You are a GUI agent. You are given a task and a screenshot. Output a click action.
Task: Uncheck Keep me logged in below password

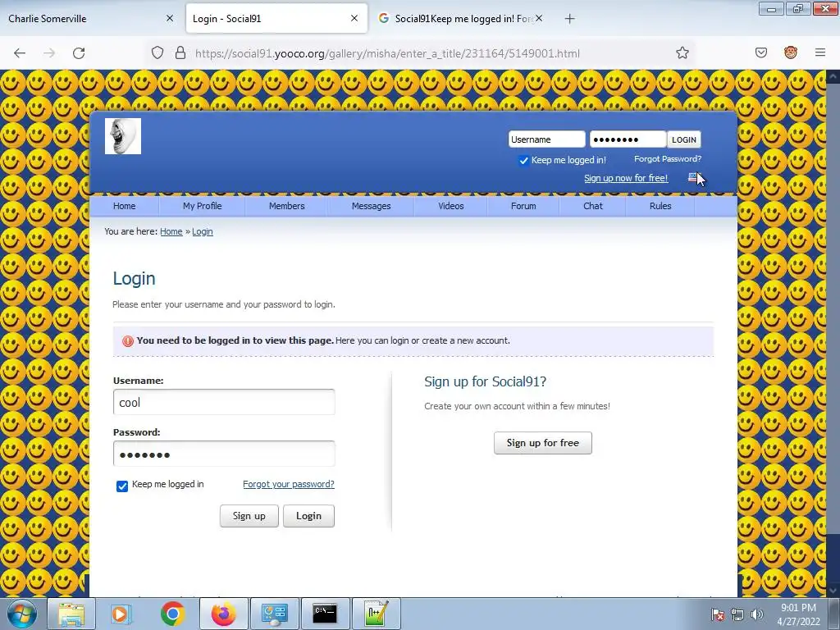(122, 486)
